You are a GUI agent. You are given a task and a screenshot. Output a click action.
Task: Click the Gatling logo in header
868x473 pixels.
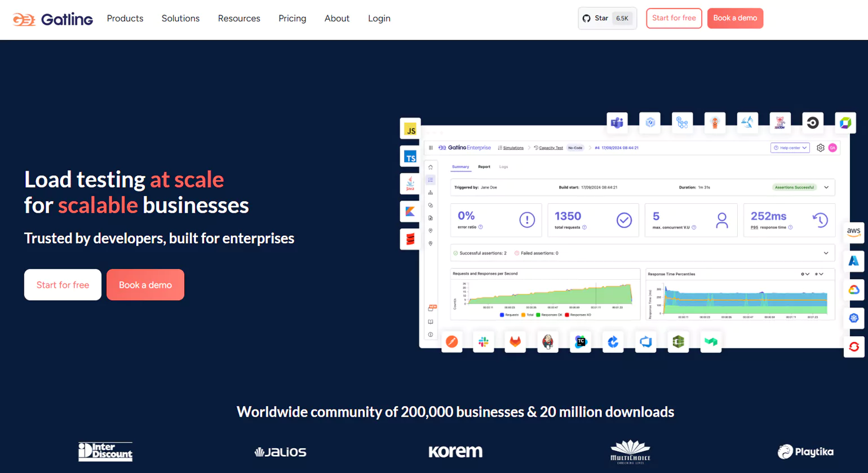(53, 19)
